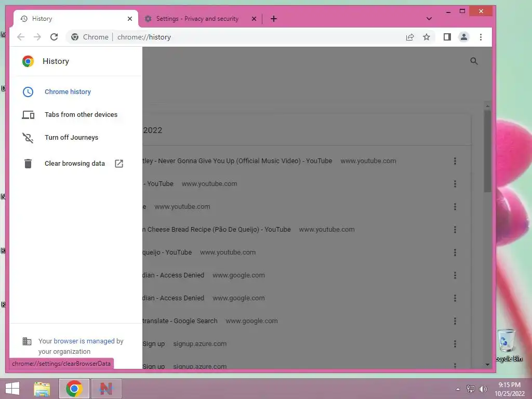Open the profile avatar menu

click(x=464, y=37)
